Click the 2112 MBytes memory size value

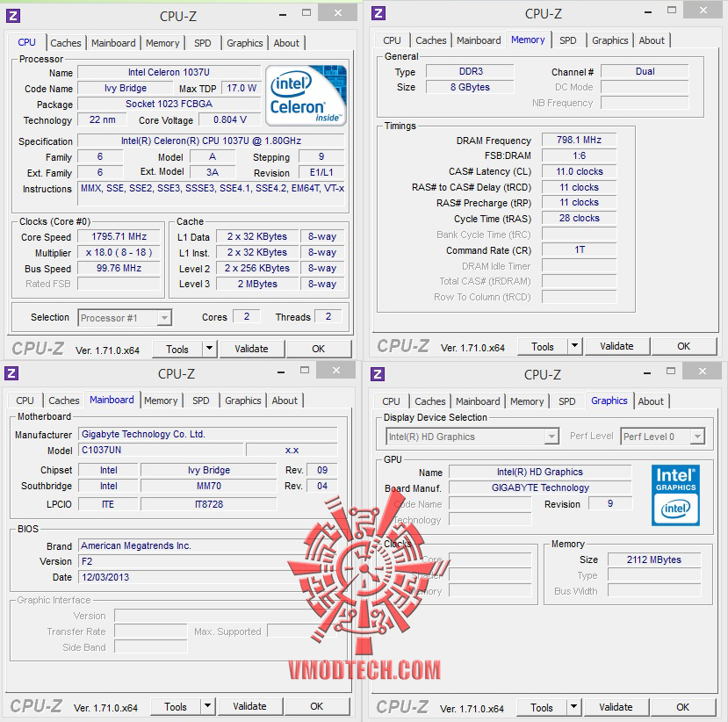click(x=653, y=560)
